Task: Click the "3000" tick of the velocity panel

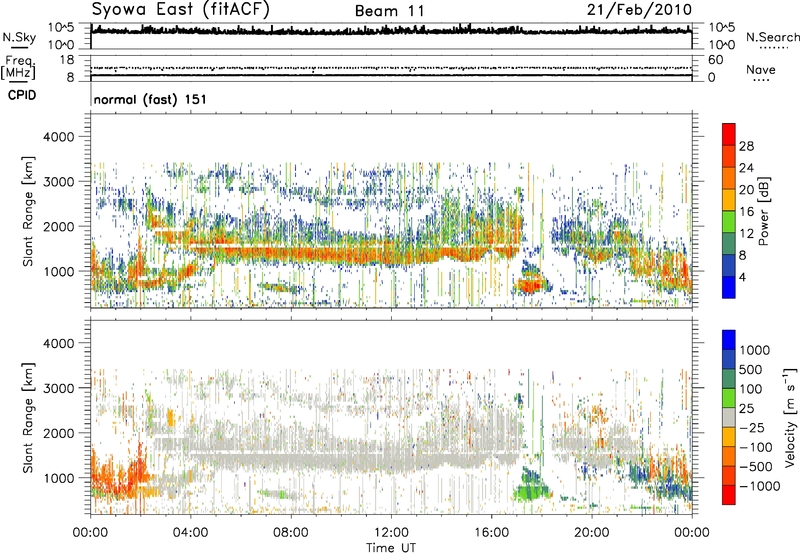Action: point(58,388)
